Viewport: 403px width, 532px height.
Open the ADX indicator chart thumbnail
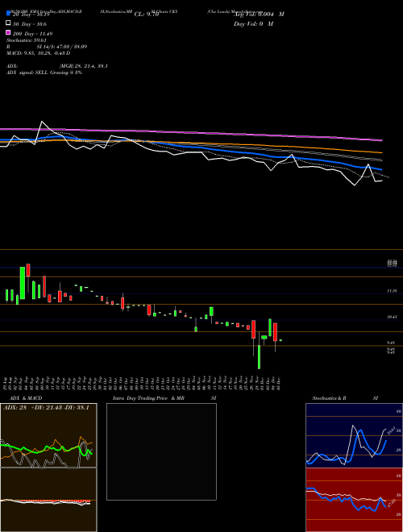(48, 435)
